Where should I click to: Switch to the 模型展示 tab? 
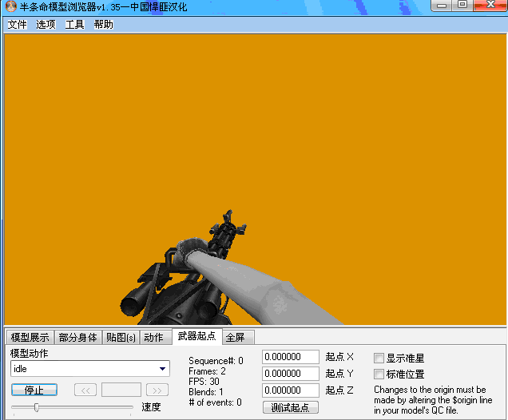tap(30, 337)
